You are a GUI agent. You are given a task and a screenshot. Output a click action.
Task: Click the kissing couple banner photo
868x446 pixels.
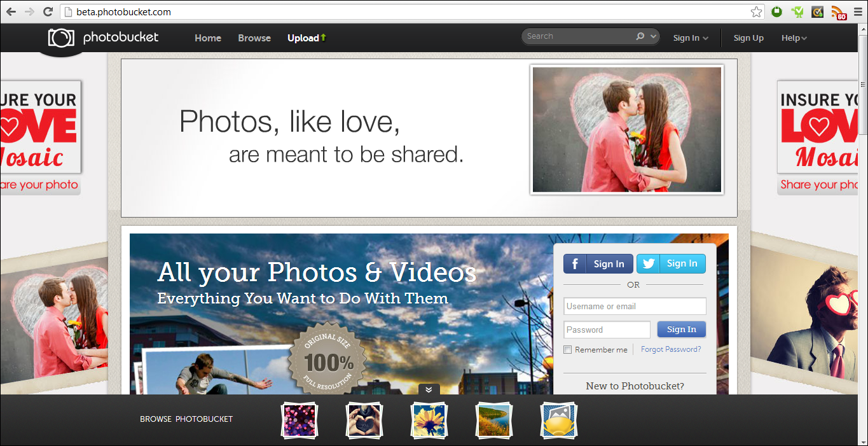coord(627,130)
